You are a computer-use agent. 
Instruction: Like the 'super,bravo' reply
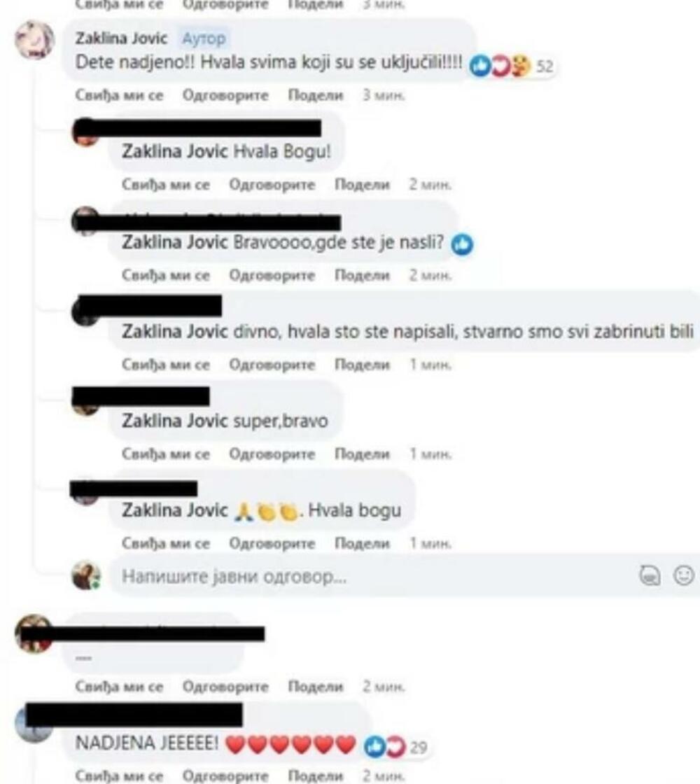coord(165,454)
